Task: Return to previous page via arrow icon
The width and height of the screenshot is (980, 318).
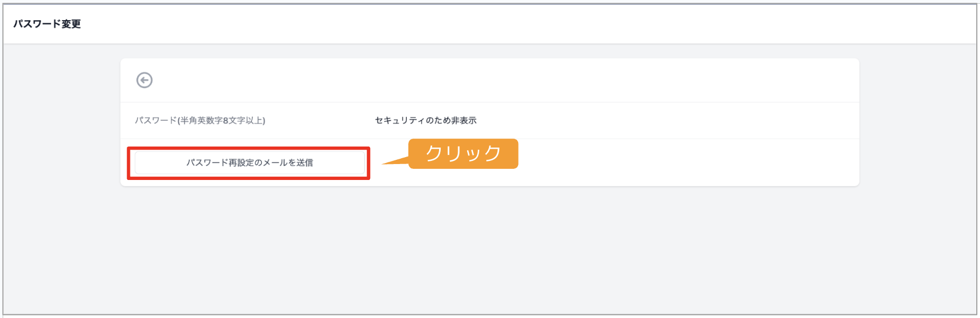Action: [x=144, y=80]
